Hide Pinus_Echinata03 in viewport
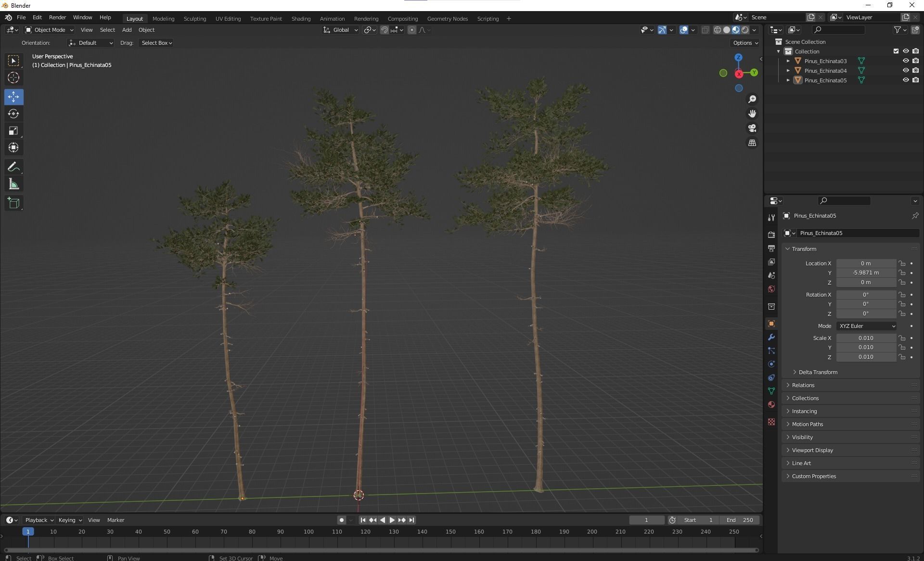This screenshot has height=561, width=924. (905, 61)
